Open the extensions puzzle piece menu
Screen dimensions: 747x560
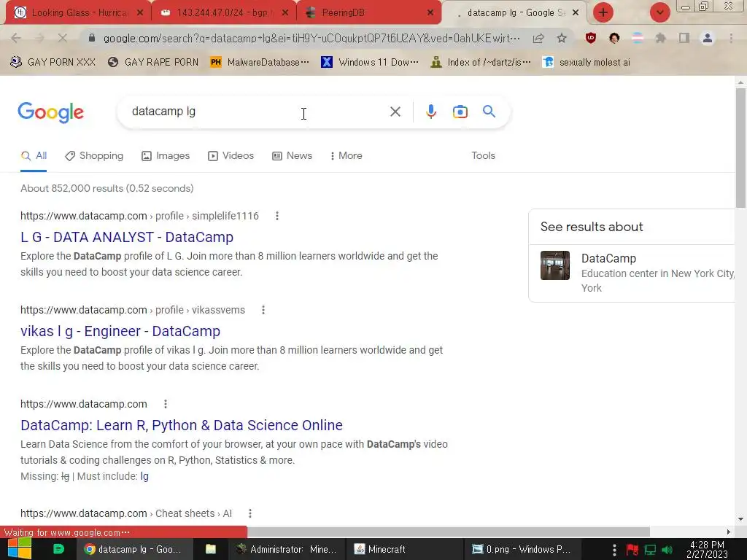click(660, 38)
